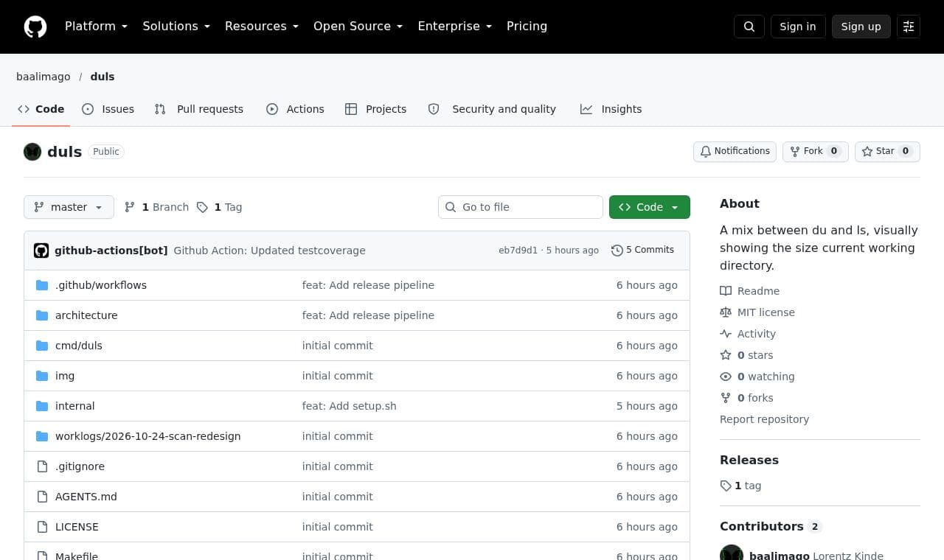Open the baalimago owner link in breadcrumb
The height and width of the screenshot is (560, 944).
[x=44, y=77]
